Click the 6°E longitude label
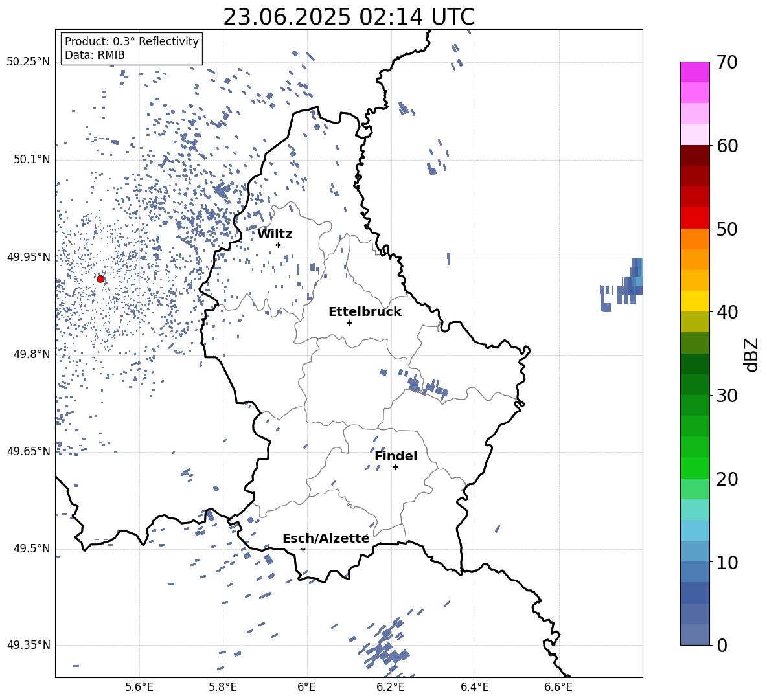This screenshot has height=700, width=767. [x=306, y=687]
